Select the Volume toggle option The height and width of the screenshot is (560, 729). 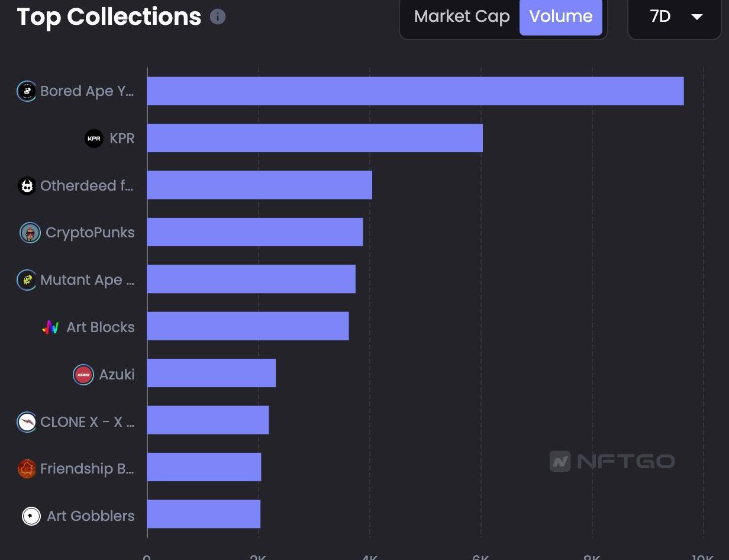tap(560, 17)
